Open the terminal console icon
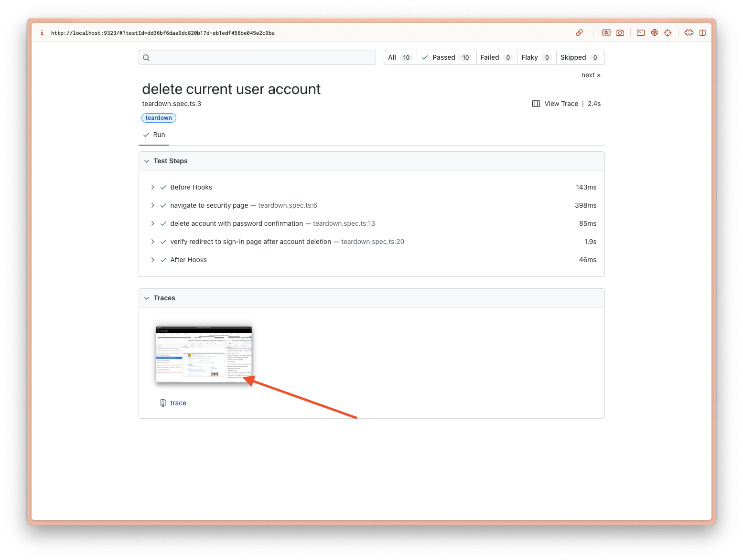This screenshot has height=560, width=743. point(641,33)
